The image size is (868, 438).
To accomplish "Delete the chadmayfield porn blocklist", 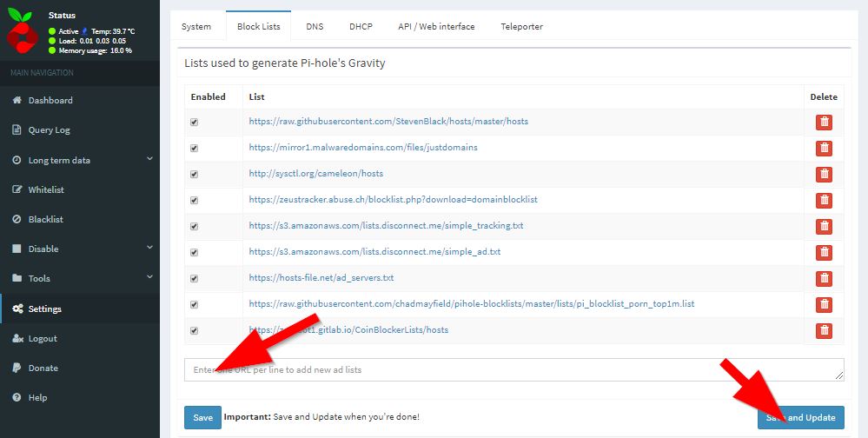I will pos(824,304).
